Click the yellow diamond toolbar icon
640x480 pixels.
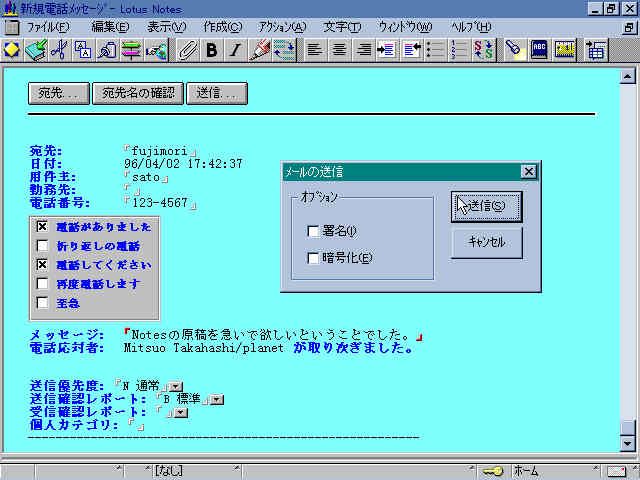11,50
